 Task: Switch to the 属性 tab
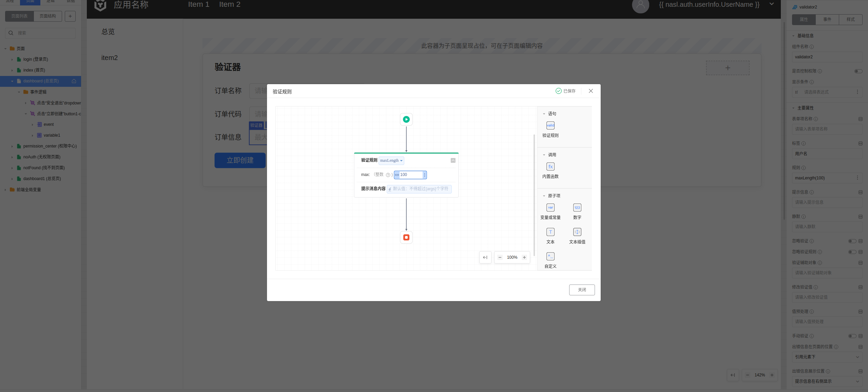tap(804, 20)
